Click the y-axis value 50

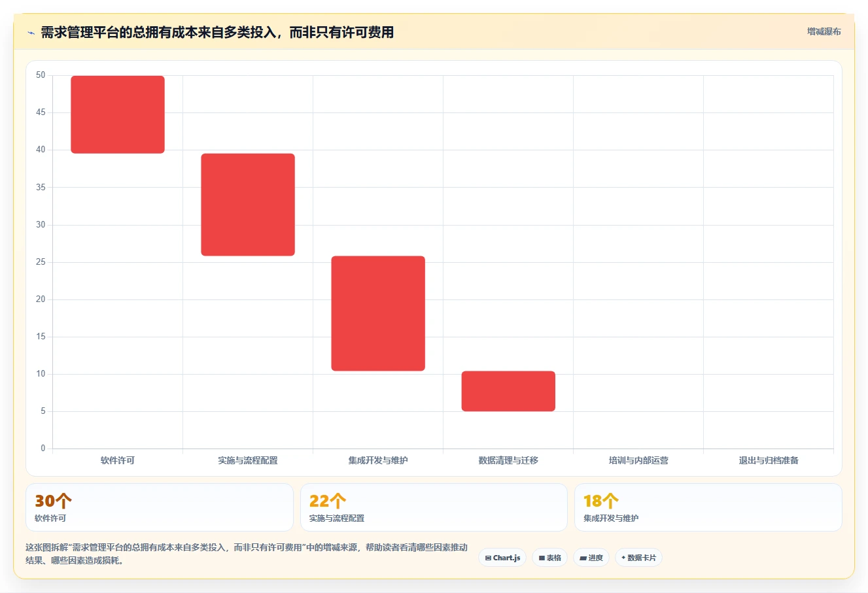click(x=41, y=75)
